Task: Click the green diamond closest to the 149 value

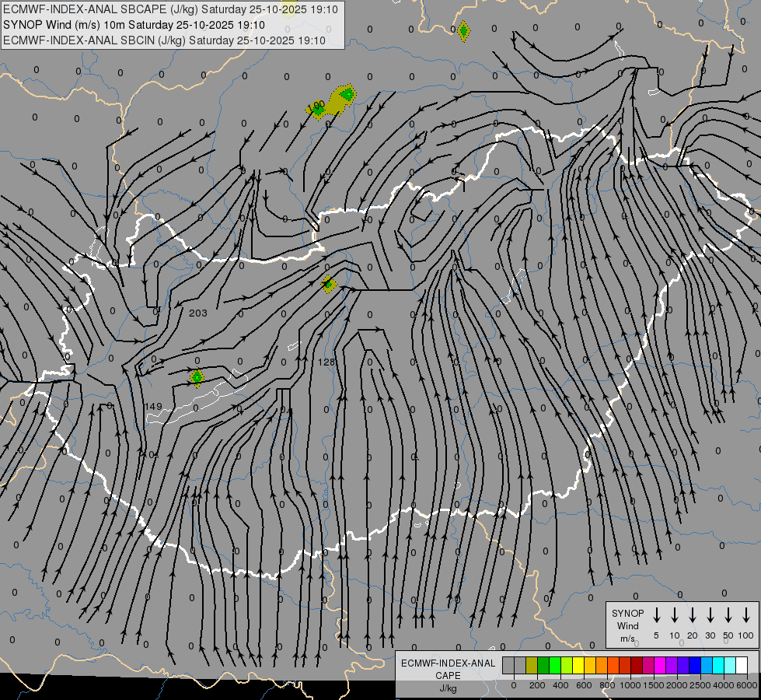Action: pos(197,377)
